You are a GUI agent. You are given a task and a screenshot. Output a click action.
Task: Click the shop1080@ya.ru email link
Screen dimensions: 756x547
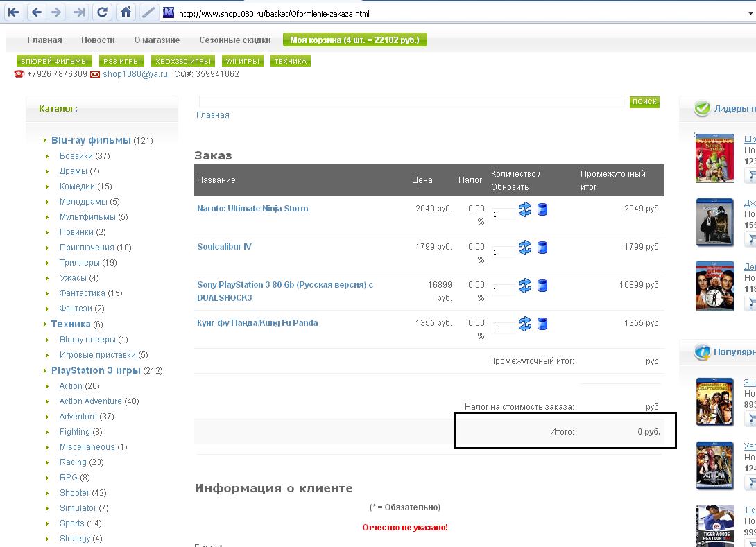[135, 73]
